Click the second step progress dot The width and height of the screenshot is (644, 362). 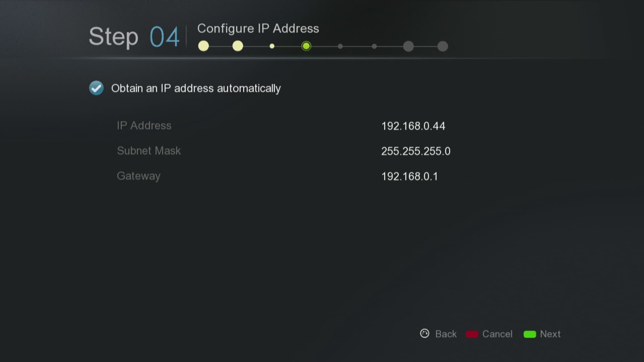pos(238,46)
